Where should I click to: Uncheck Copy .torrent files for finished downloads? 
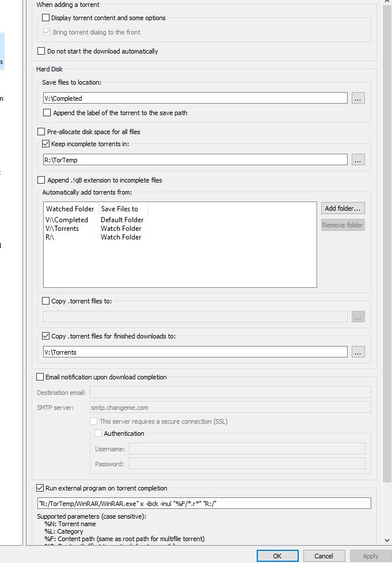[45, 336]
